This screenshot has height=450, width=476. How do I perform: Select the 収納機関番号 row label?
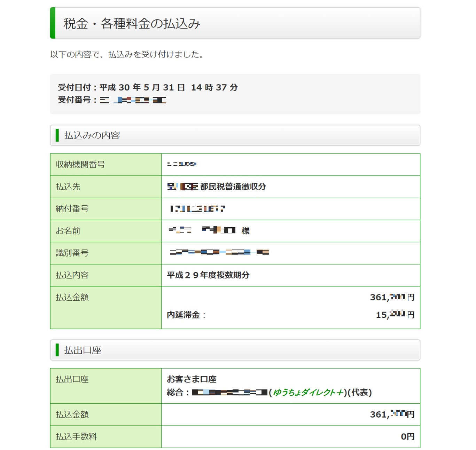80,165
